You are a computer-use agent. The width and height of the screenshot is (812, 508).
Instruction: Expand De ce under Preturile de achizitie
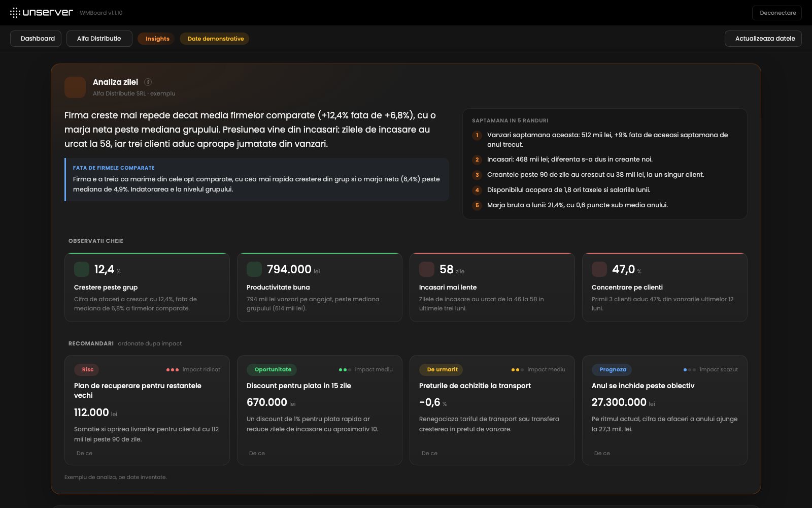429,453
